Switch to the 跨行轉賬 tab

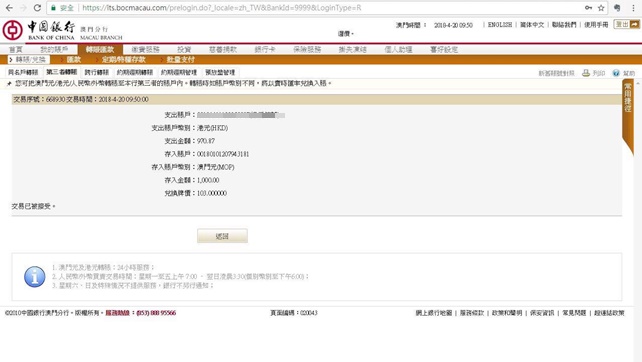point(97,72)
